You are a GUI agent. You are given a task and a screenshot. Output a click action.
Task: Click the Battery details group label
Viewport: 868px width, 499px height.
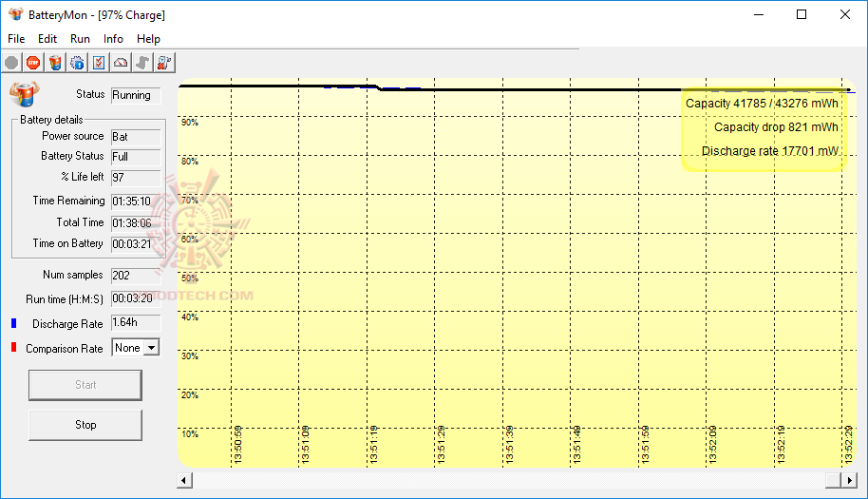(x=51, y=120)
